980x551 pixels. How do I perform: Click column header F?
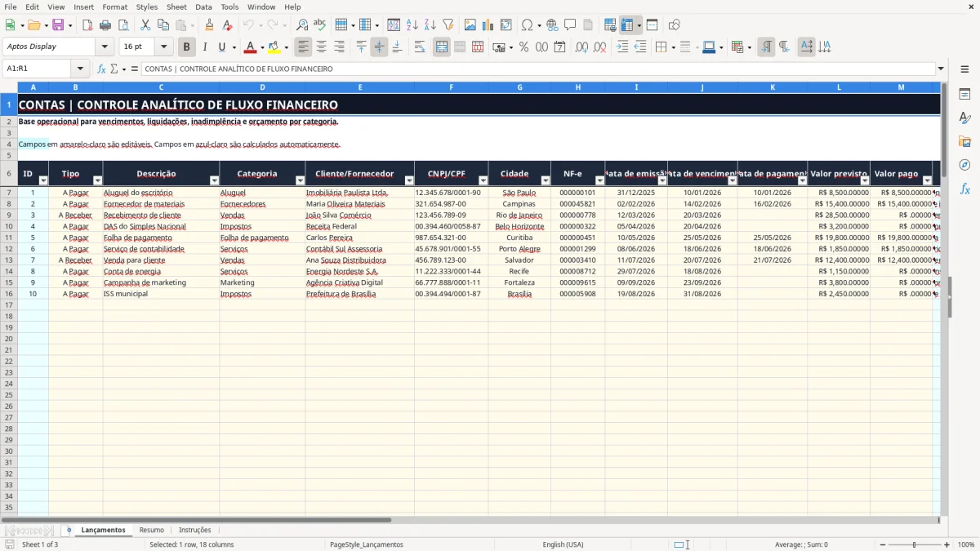452,87
